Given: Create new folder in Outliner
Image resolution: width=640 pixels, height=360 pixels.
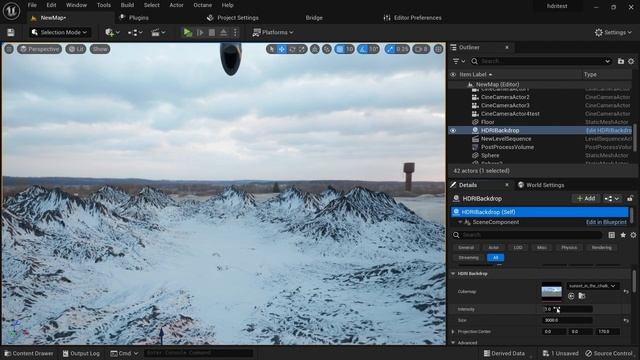Looking at the screenshot, I should (621, 61).
